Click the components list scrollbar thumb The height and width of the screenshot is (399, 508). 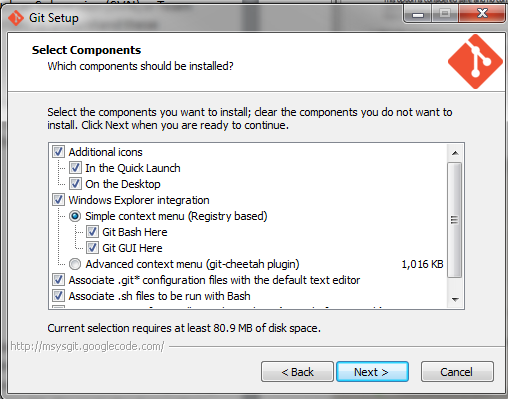455,220
